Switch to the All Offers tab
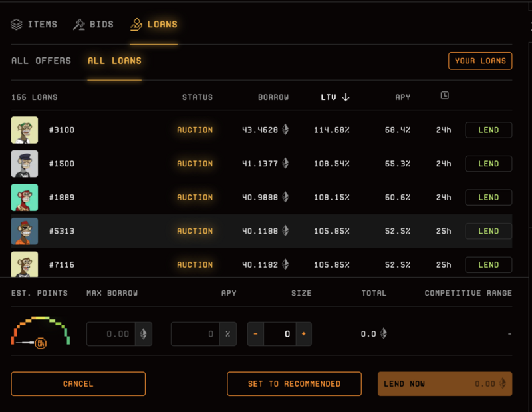532x412 pixels. tap(41, 61)
